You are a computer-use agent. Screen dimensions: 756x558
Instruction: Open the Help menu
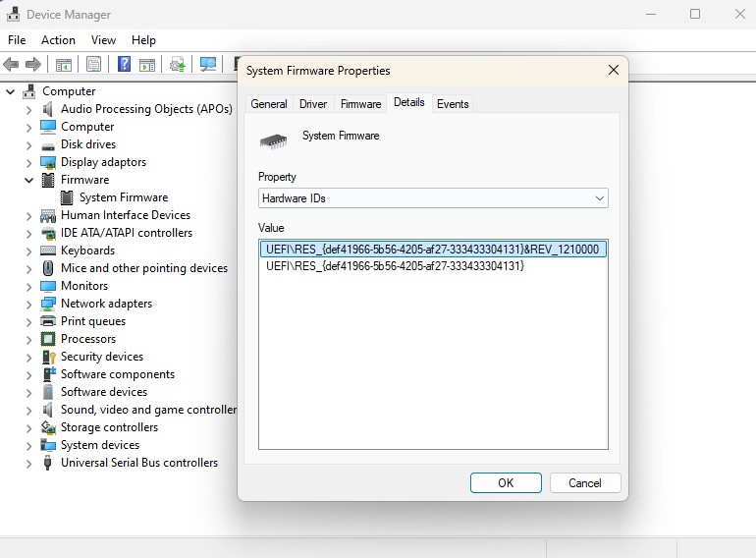(143, 40)
